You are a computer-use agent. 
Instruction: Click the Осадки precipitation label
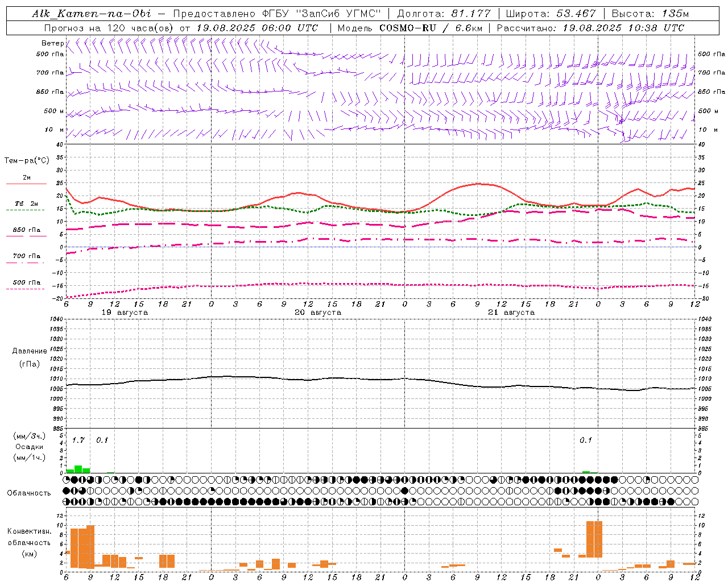(x=30, y=447)
